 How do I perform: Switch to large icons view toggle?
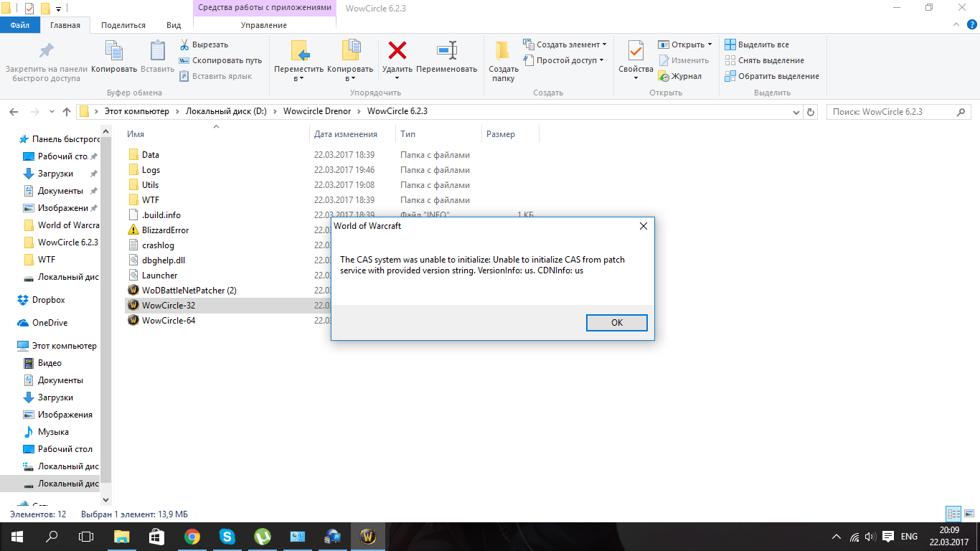coord(966,514)
